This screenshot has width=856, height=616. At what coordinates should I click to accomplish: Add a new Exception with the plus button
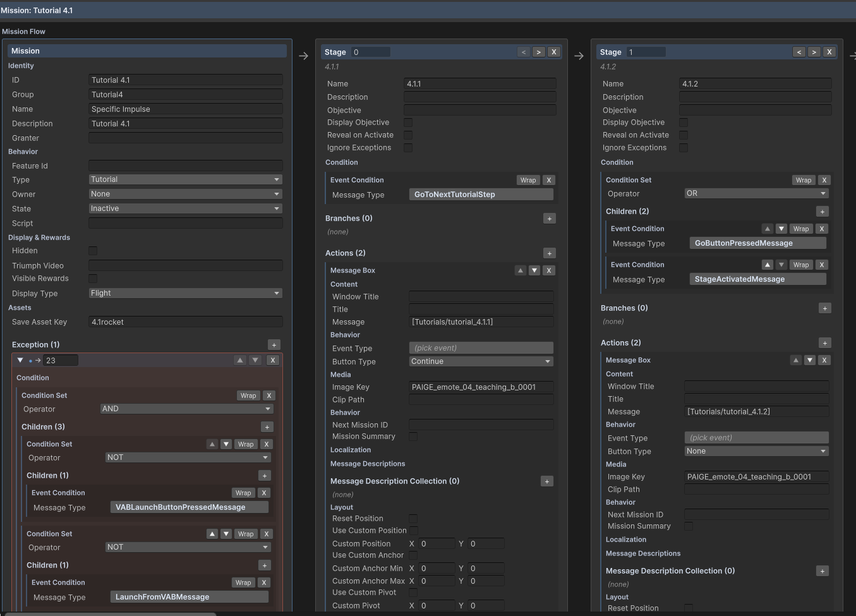coord(274,345)
